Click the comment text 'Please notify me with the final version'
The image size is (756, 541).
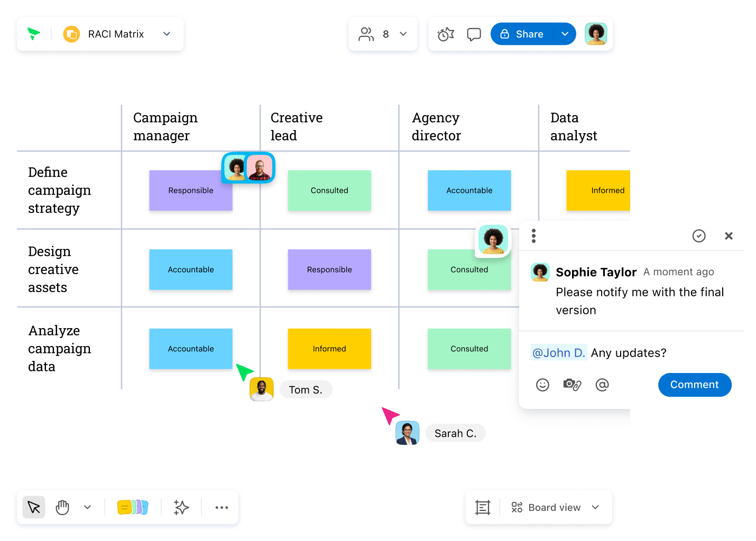[x=640, y=301]
